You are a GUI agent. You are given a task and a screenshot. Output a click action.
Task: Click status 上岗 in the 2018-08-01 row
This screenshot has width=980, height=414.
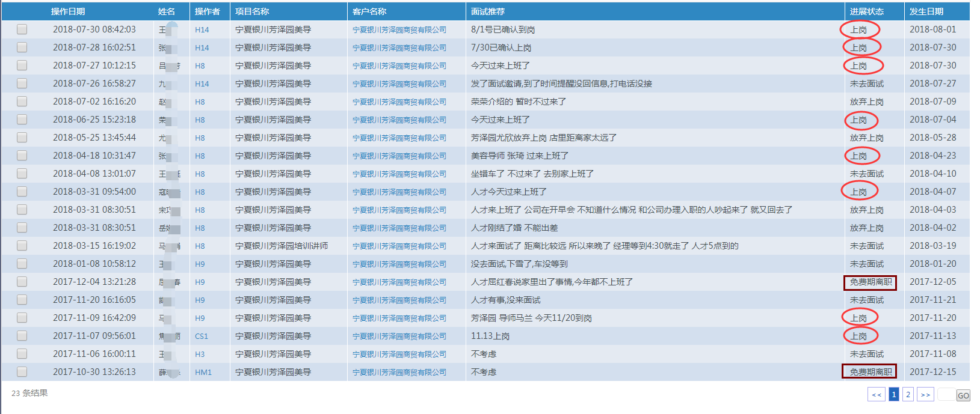[x=858, y=29]
